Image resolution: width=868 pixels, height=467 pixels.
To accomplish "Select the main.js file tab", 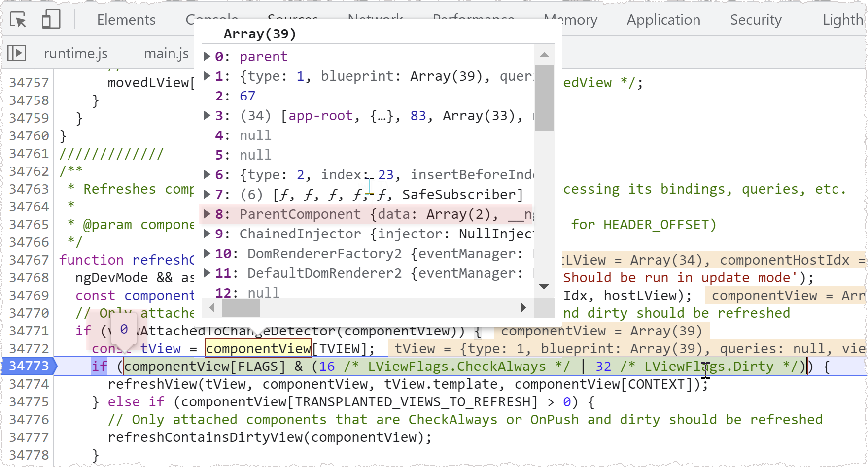I will [x=166, y=53].
